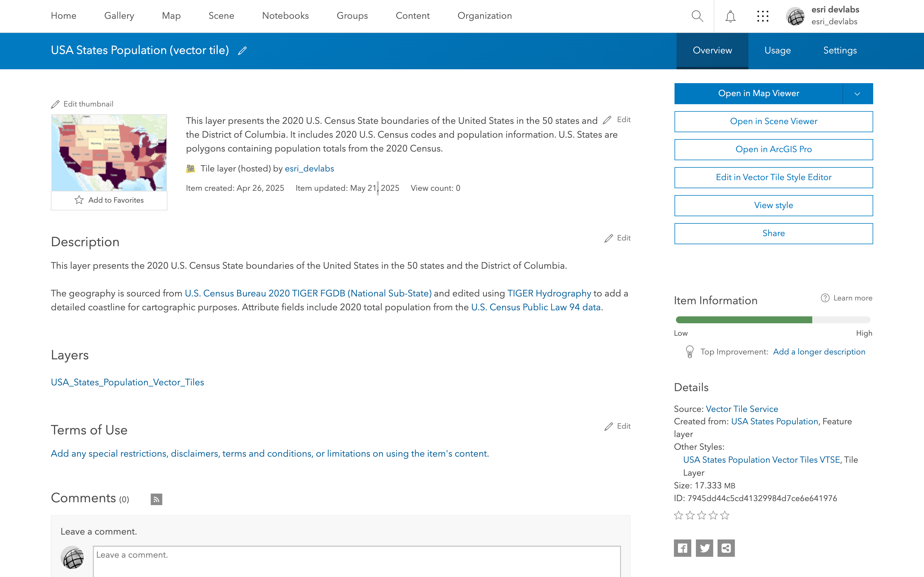Rate the item with the first star
Screen dimensions: 924x577
pos(678,516)
